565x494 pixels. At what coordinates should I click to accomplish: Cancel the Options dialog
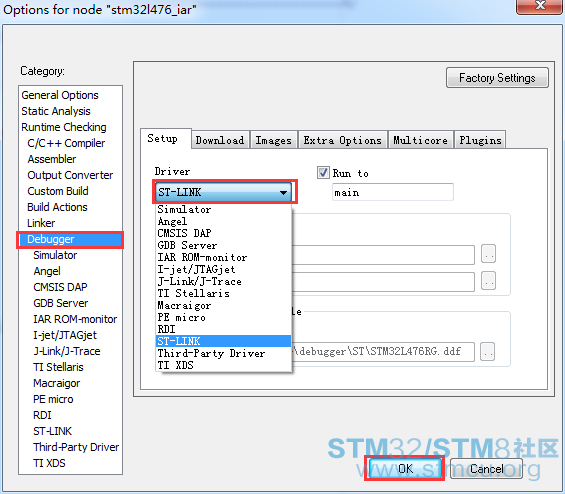tap(486, 468)
